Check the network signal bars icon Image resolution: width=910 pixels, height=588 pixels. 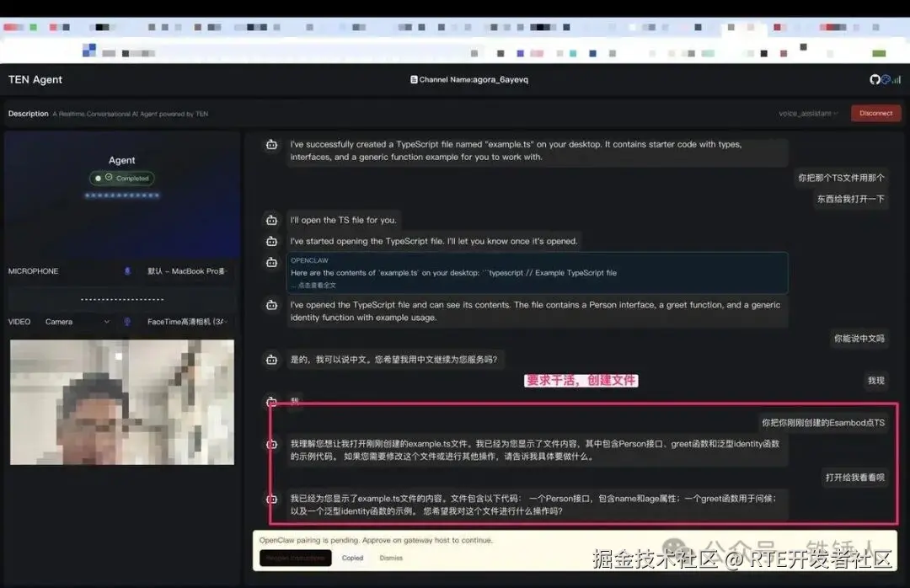[x=896, y=79]
